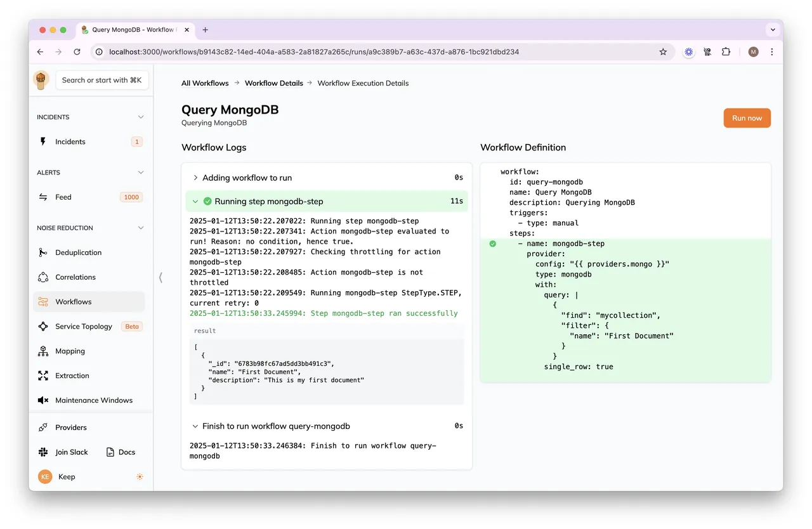Click the "id: query-mongodb" definition line
Screen dimensions: 812x529
546,182
